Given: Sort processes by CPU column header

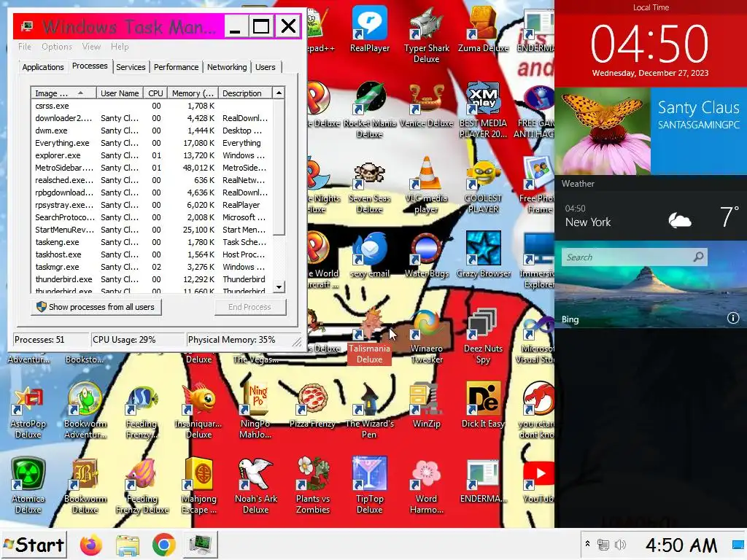Looking at the screenshot, I should pos(155,93).
